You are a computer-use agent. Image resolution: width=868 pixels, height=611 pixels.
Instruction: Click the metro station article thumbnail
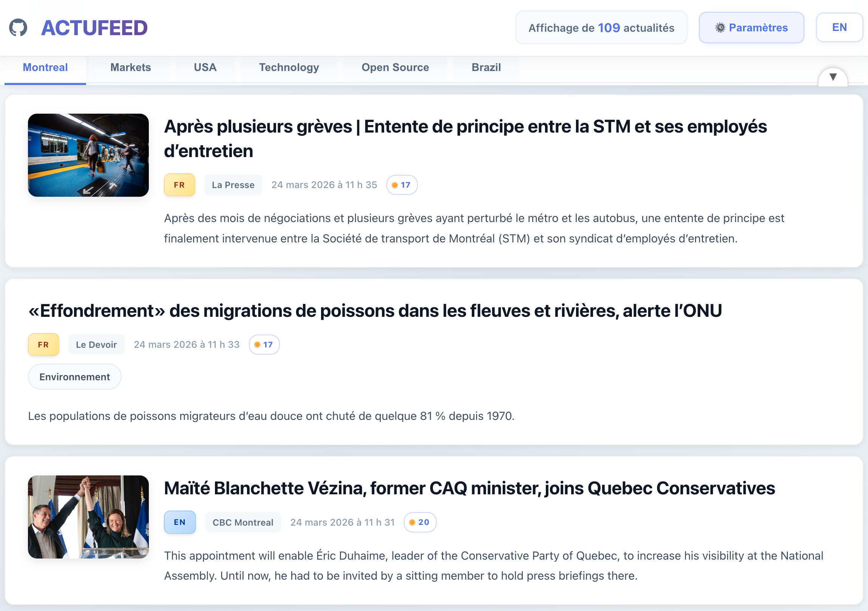(x=88, y=155)
